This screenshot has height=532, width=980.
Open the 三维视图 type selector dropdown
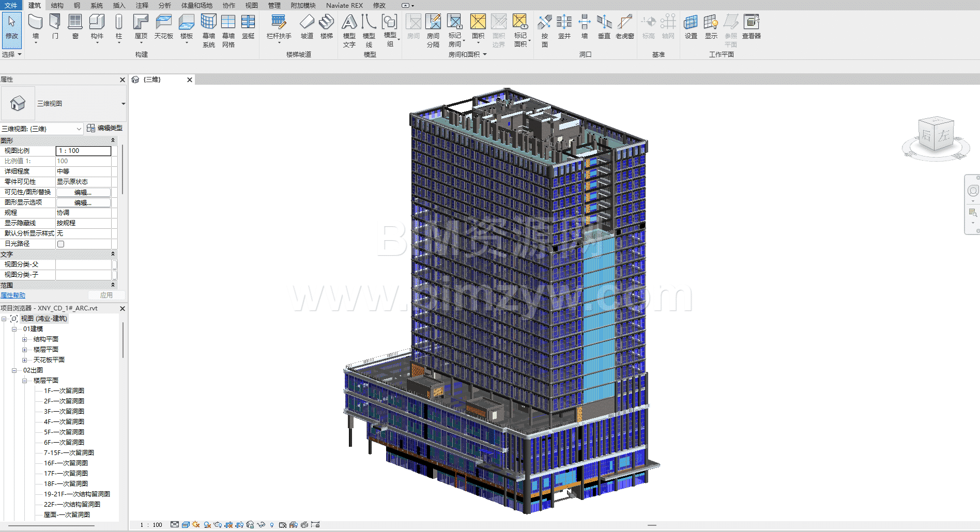[x=123, y=104]
